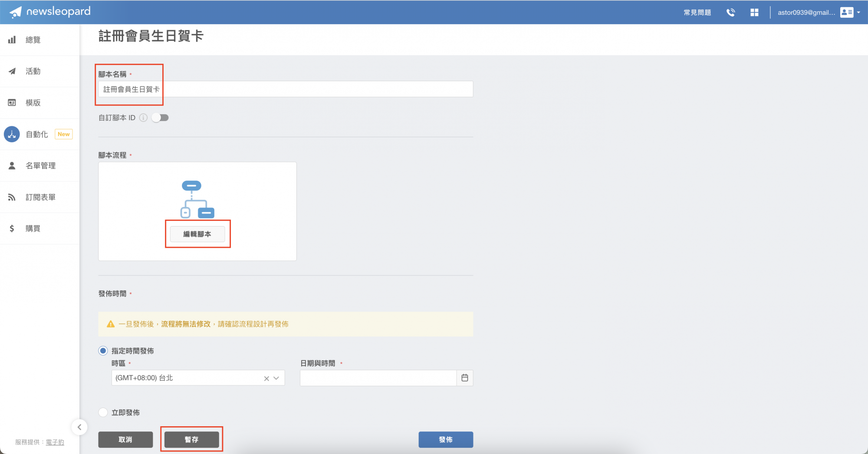The height and width of the screenshot is (454, 868).
Task: Click the 活動 paper plane icon
Action: coord(12,71)
